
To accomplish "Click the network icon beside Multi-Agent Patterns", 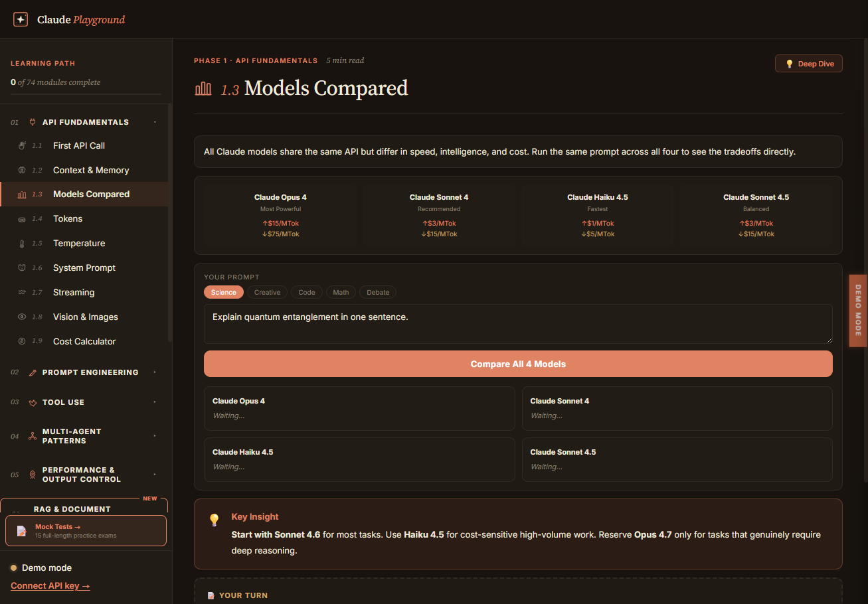I will coord(33,436).
